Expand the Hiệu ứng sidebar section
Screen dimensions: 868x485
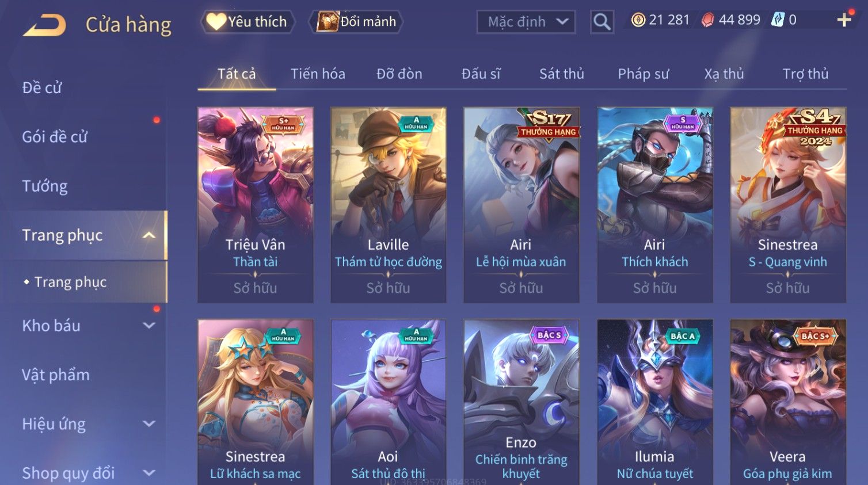click(149, 424)
